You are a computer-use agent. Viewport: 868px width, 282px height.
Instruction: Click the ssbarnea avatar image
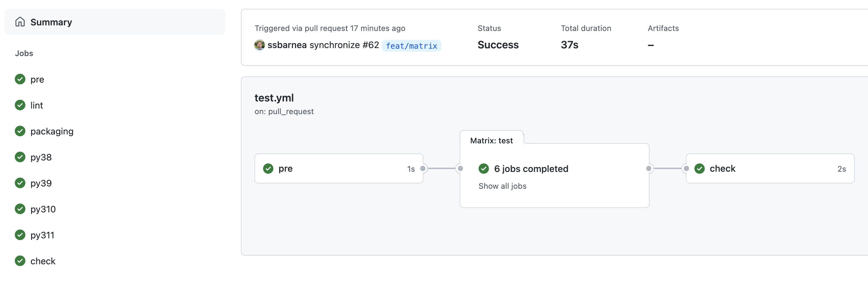tap(260, 45)
